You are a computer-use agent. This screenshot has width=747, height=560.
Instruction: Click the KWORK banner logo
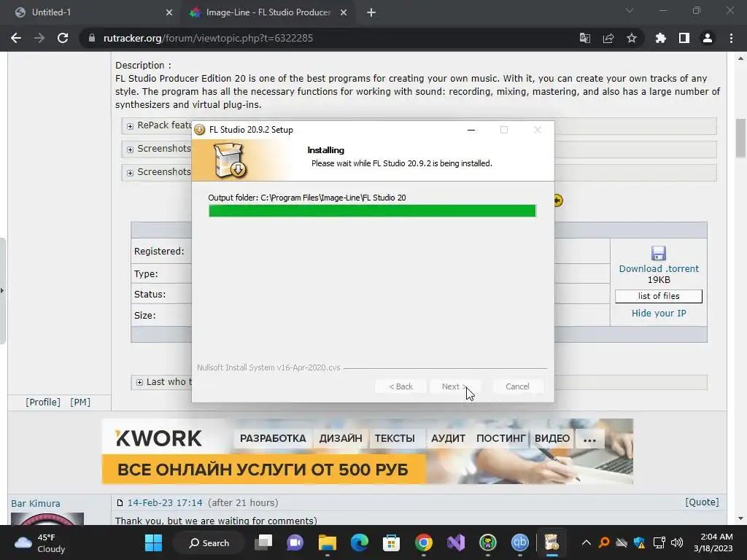click(158, 438)
